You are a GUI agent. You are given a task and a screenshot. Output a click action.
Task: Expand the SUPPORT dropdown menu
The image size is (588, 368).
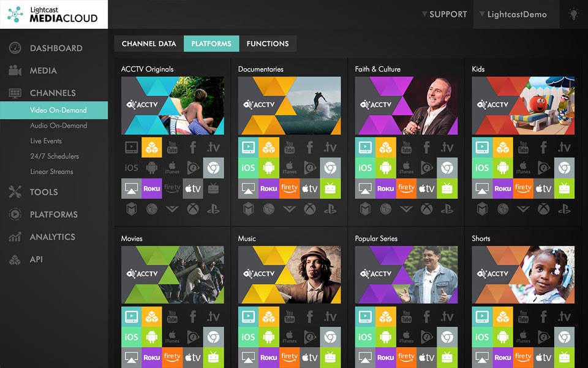coord(445,14)
